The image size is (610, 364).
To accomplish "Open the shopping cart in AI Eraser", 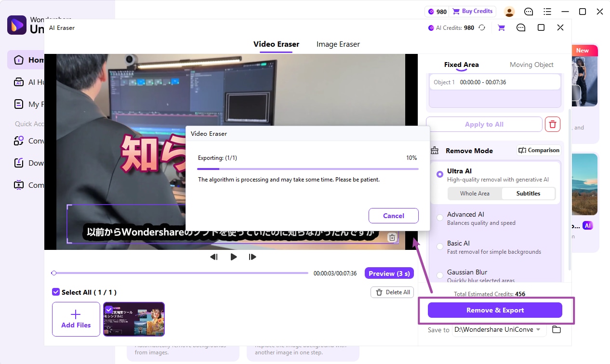I will pyautogui.click(x=501, y=28).
